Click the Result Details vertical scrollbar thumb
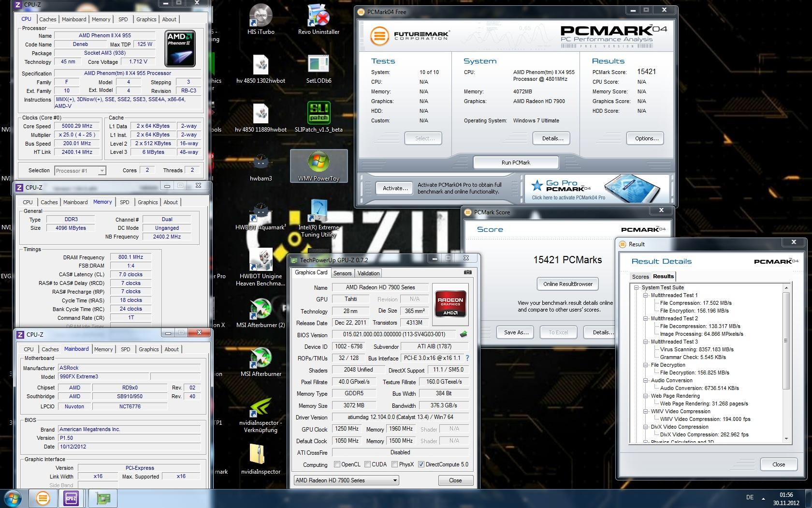 pos(786,341)
